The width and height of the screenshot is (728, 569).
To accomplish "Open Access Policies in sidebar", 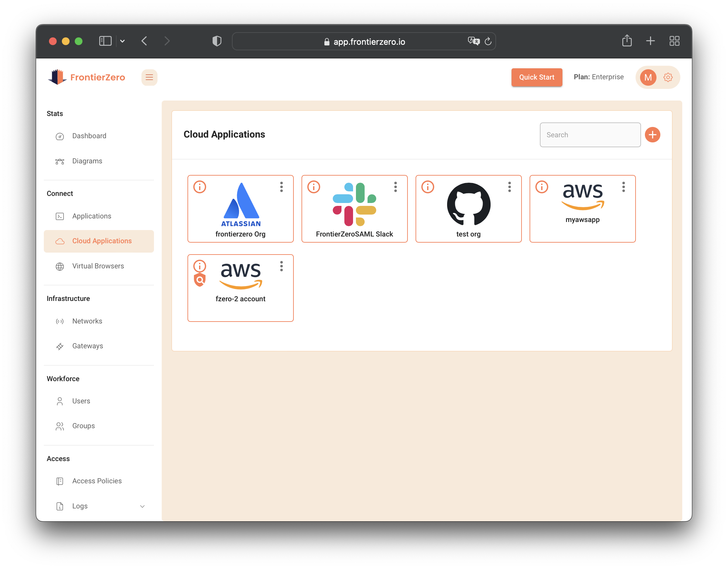I will (x=99, y=481).
